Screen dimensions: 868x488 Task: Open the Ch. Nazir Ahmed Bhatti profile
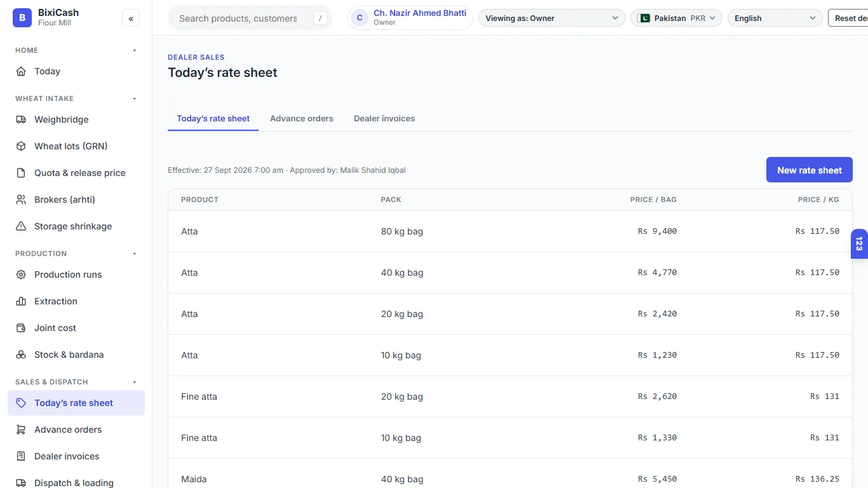410,18
